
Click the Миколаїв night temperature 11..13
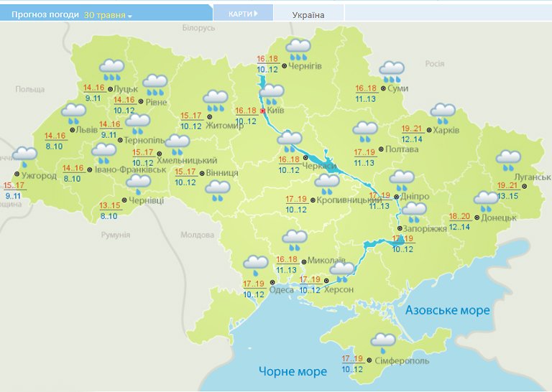click(286, 270)
